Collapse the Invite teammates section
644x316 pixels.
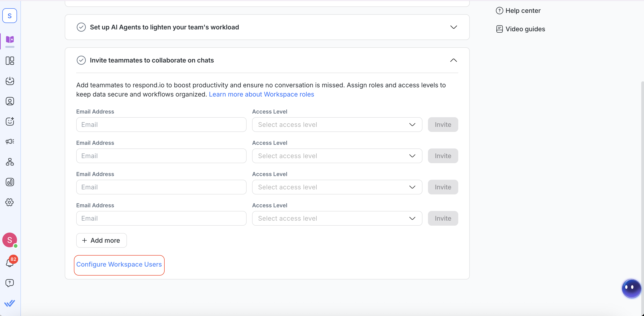point(453,60)
